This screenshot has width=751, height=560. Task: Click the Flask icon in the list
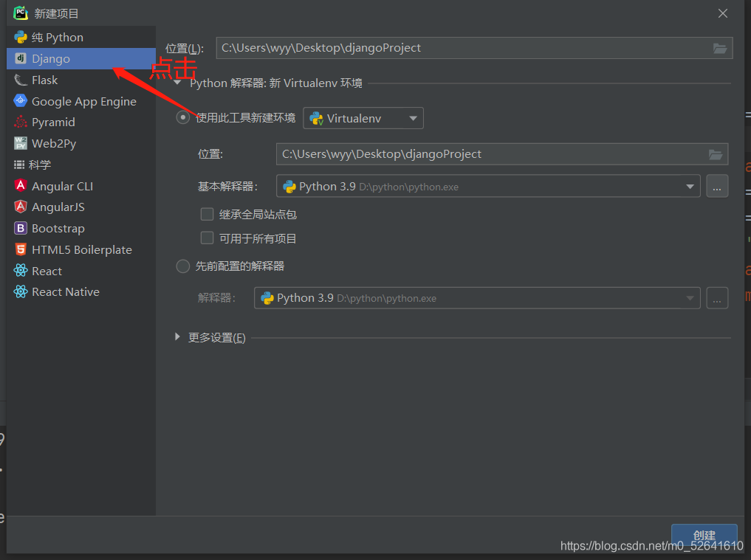click(x=21, y=80)
